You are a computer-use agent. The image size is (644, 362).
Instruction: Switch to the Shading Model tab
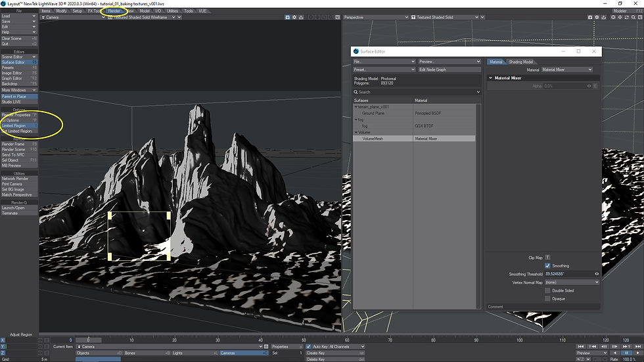[x=520, y=62]
